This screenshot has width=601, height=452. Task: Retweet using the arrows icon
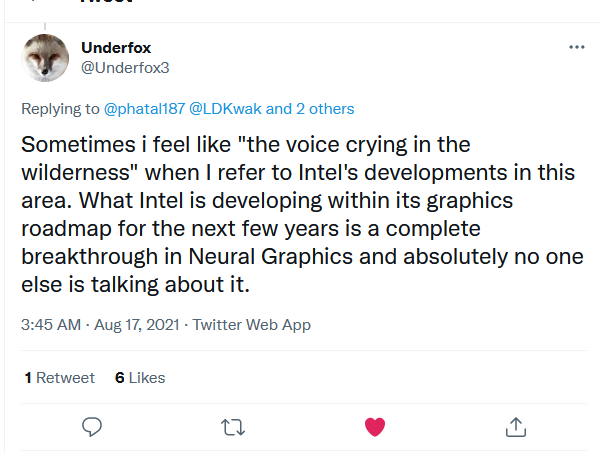pyautogui.click(x=233, y=427)
